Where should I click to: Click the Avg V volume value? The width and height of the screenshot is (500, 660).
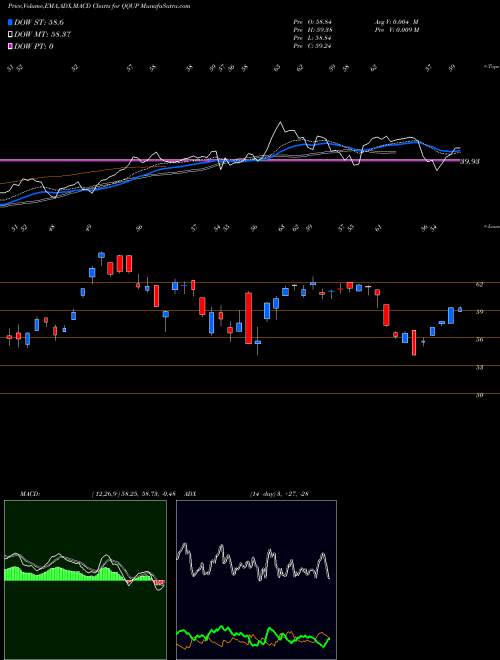396,22
